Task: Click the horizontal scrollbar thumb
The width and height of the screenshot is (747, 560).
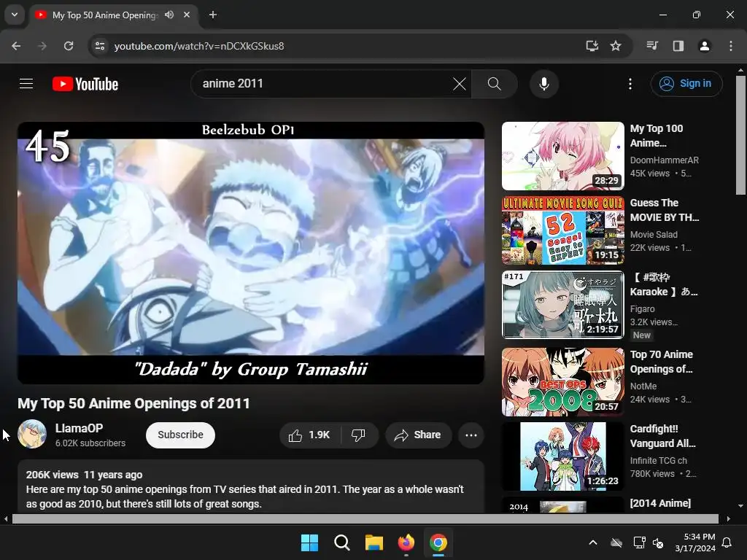Action: (365, 518)
